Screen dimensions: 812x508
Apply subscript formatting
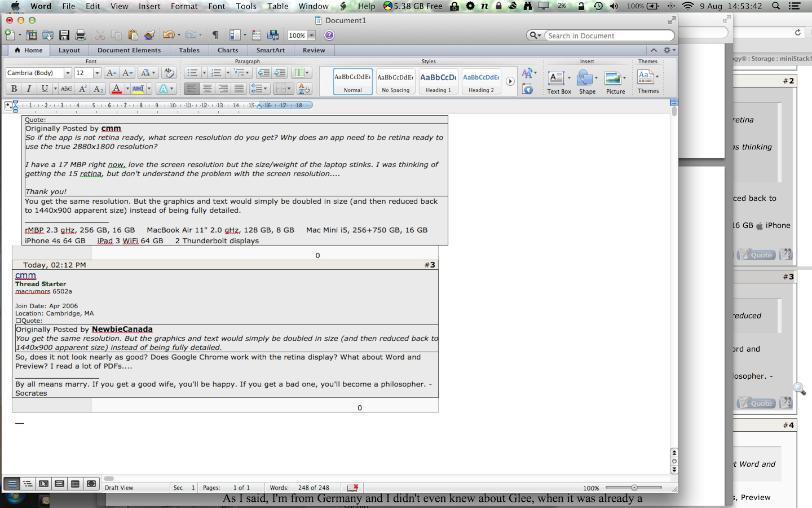tap(98, 89)
